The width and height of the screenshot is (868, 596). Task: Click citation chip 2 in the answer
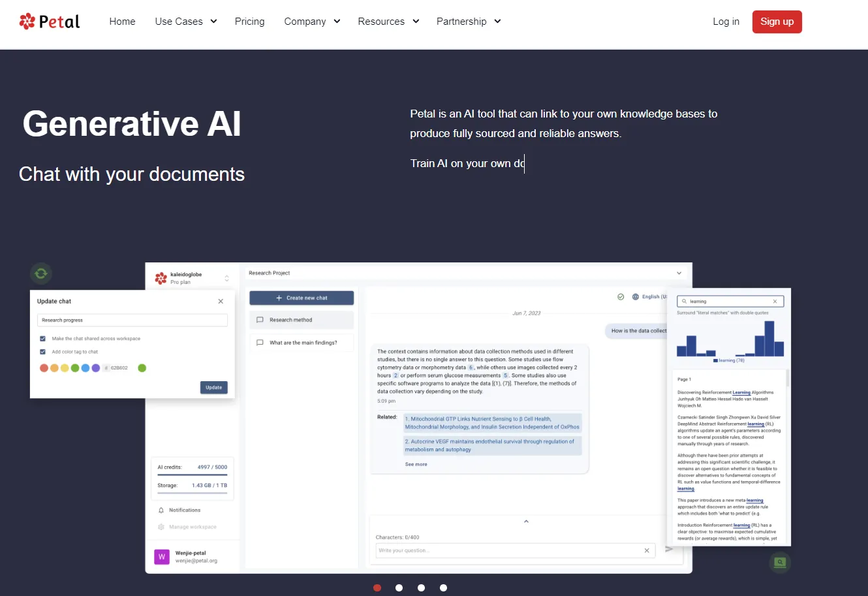395,375
